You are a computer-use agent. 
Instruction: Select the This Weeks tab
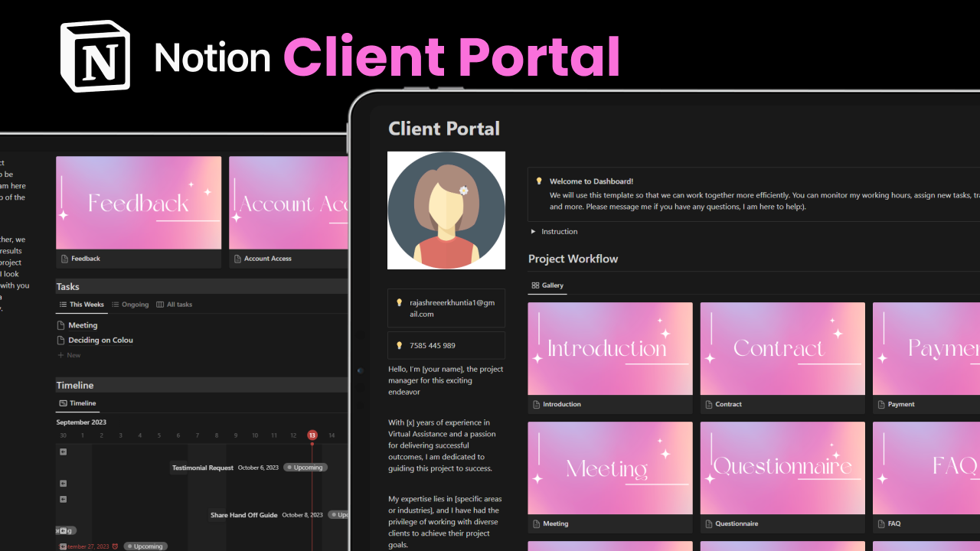(80, 304)
